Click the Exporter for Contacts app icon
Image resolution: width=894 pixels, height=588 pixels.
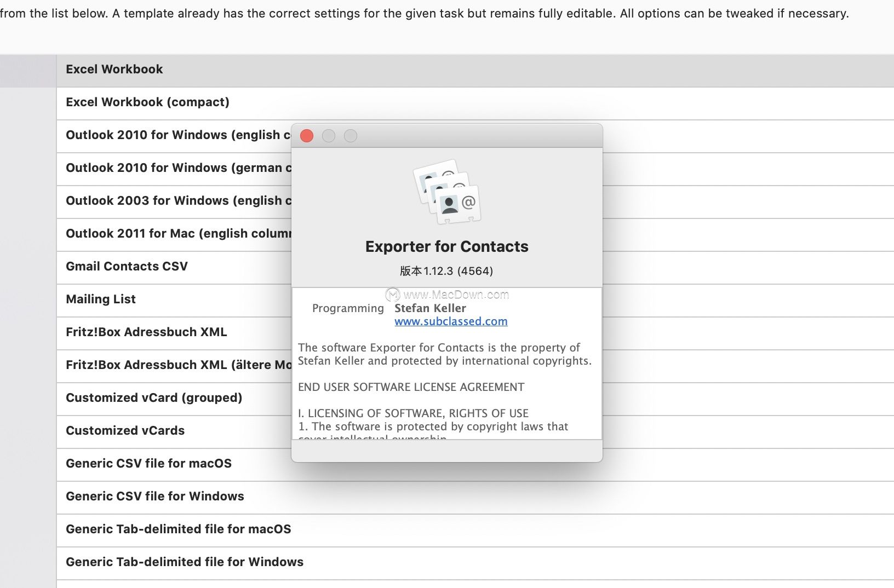[447, 192]
